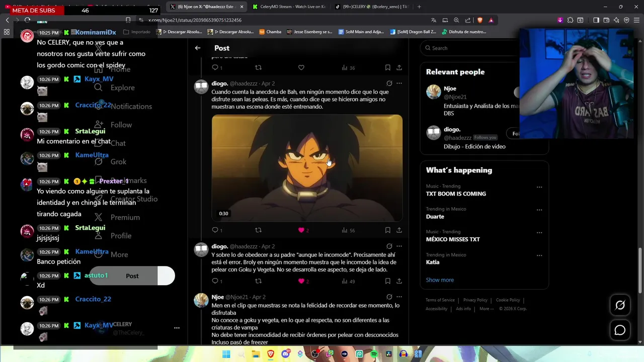Click the white Post compose button
The height and width of the screenshot is (362, 644).
[132, 276]
